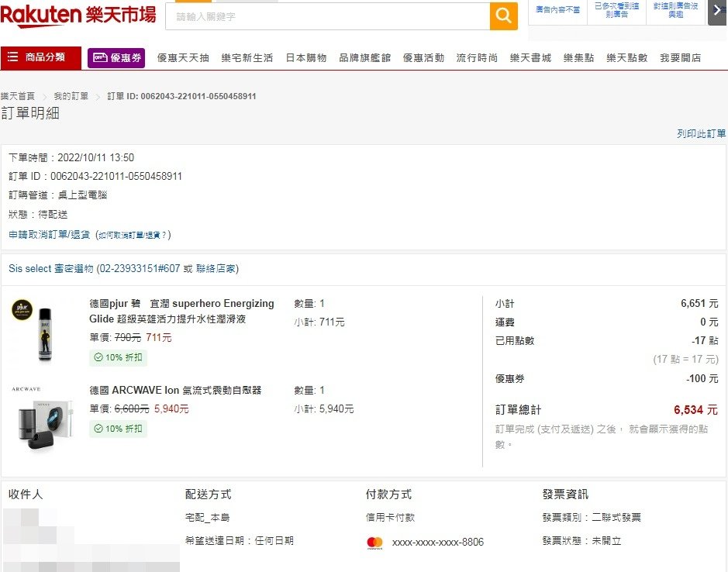Open the ARCWAVE Ion product thumbnail
This screenshot has height=572, width=728.
click(x=43, y=418)
